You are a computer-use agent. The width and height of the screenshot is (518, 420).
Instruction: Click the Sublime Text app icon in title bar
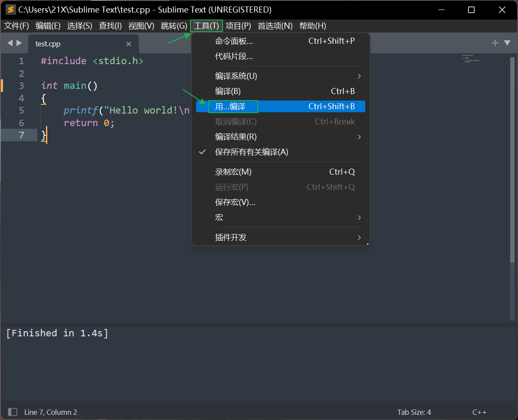pos(10,10)
